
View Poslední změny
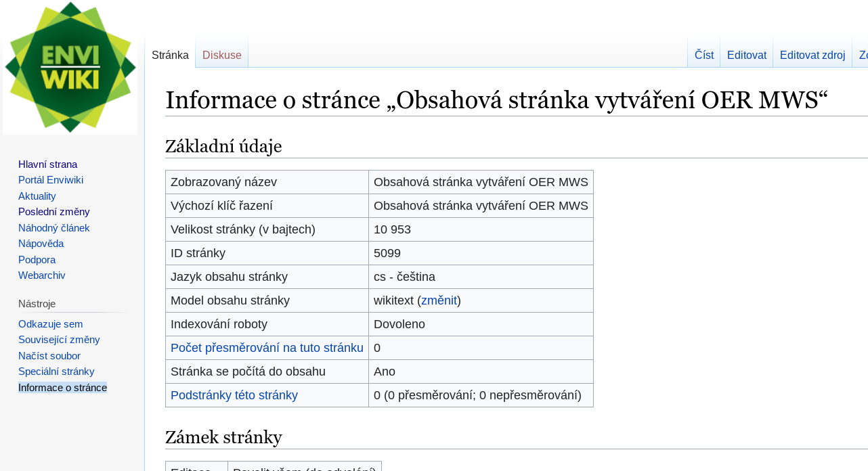pos(54,212)
